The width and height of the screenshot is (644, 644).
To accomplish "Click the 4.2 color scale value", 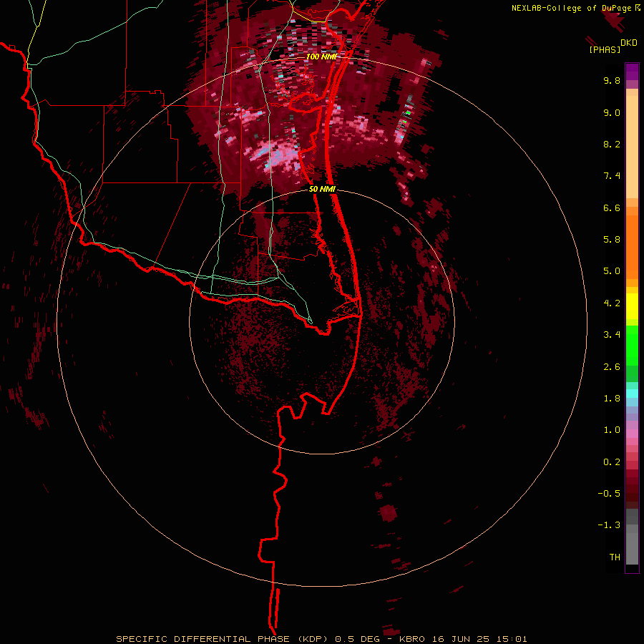I will coord(612,303).
